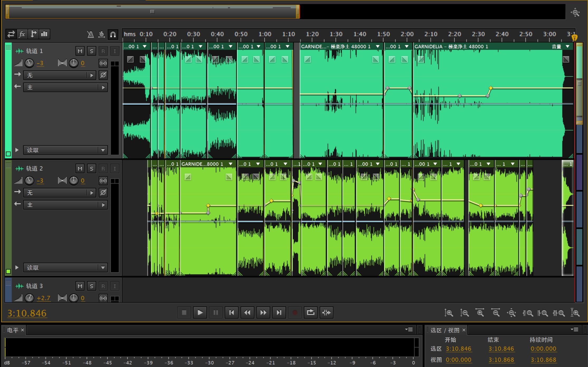Click the zoom in (time) icon
Viewport: 588px width, 367px height.
pyautogui.click(x=480, y=313)
